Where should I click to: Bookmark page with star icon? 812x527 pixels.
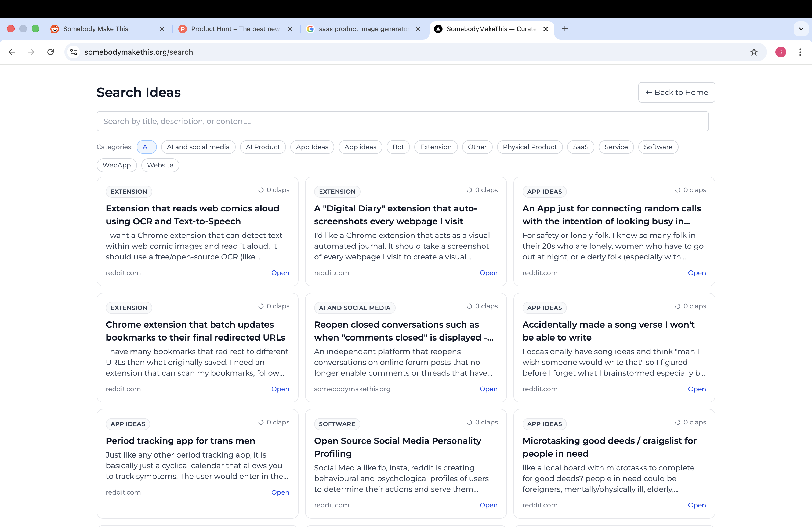point(754,52)
